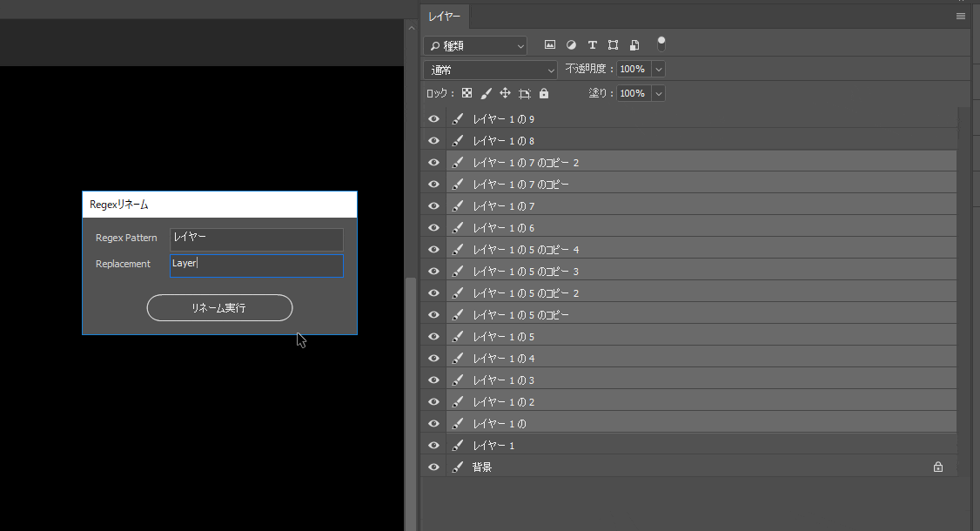Enable lock transparent pixels
The width and height of the screenshot is (980, 531).
click(467, 92)
